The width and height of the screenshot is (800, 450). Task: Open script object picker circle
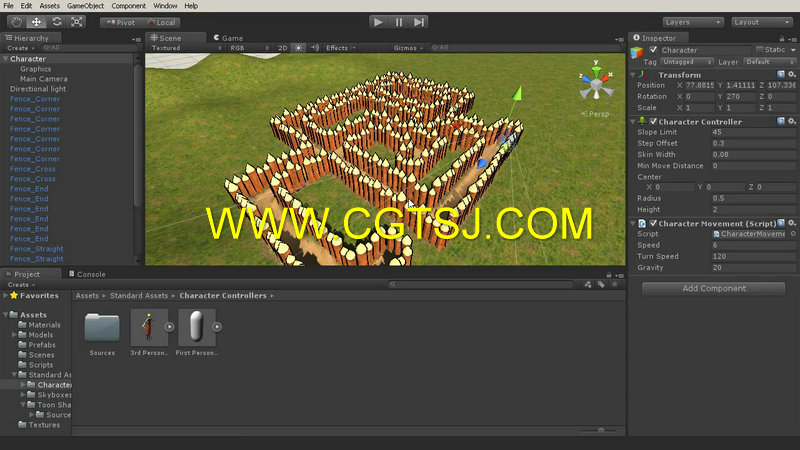pos(793,234)
